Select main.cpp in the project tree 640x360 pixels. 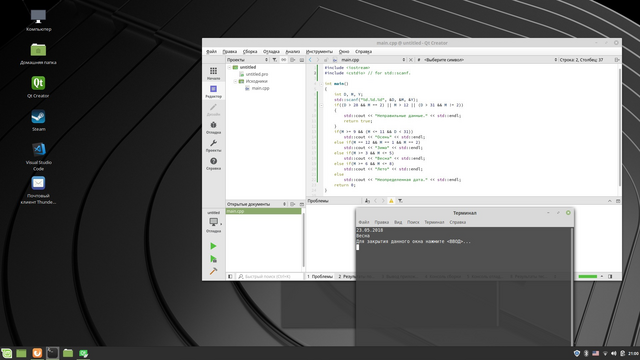(x=260, y=88)
